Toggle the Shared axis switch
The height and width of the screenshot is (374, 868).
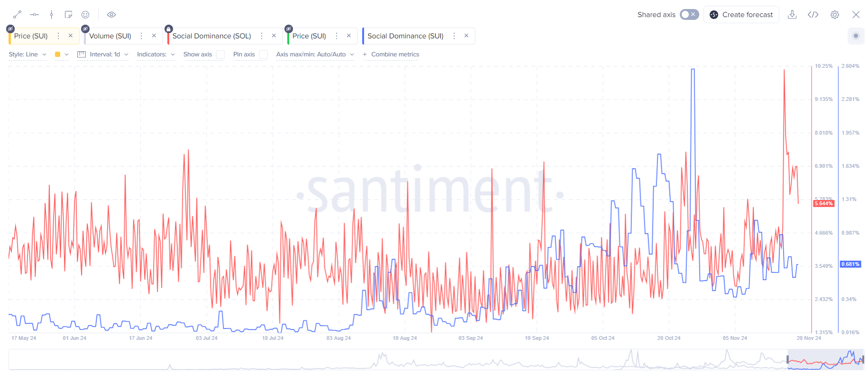pos(689,15)
